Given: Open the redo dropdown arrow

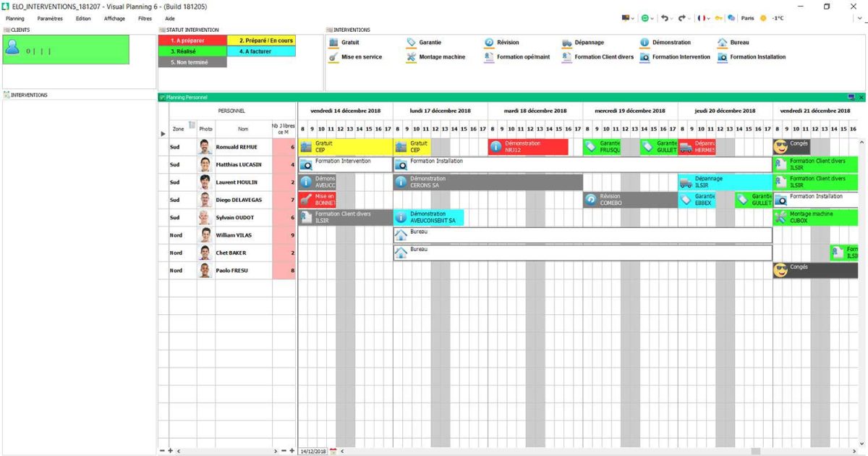Looking at the screenshot, I should (689, 20).
